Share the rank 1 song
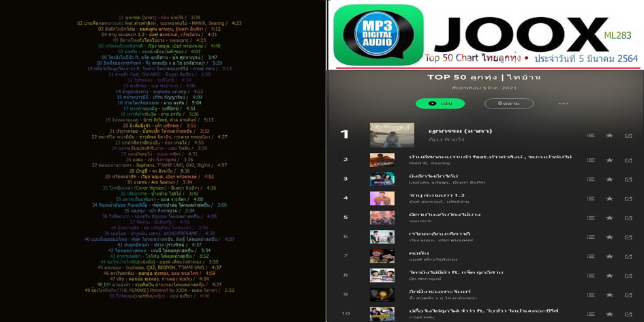The width and height of the screenshot is (644, 322). point(628,135)
